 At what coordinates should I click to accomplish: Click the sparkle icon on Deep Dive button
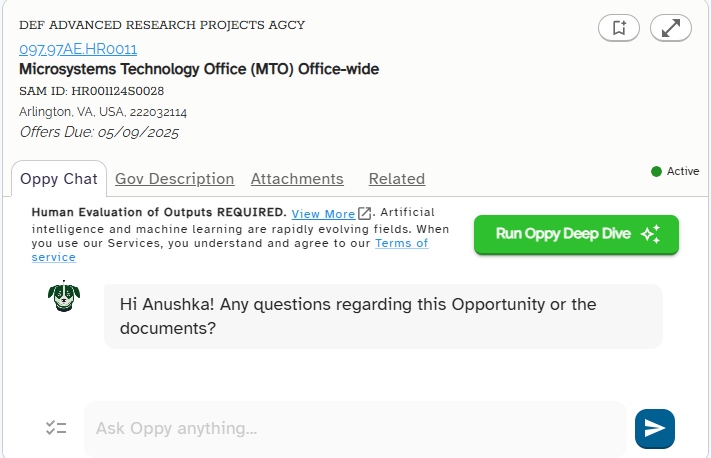(x=651, y=234)
